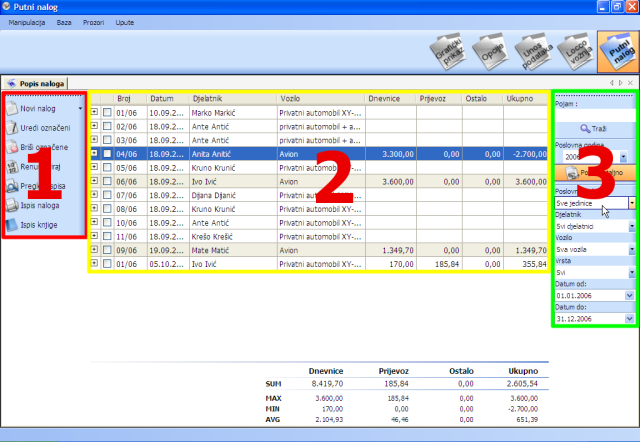Tick checkbox for row 05/06 Kruno Krunić
The image size is (640, 442).
[x=107, y=167]
